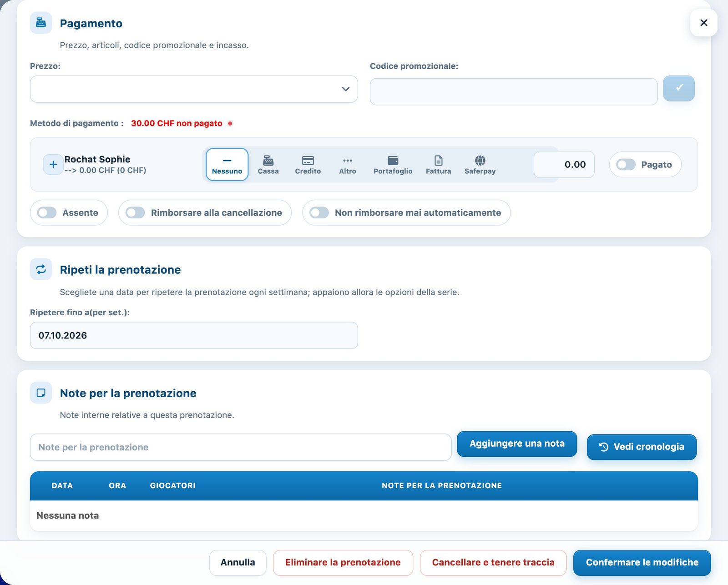Click the Rochat Sophie name

tap(97, 159)
